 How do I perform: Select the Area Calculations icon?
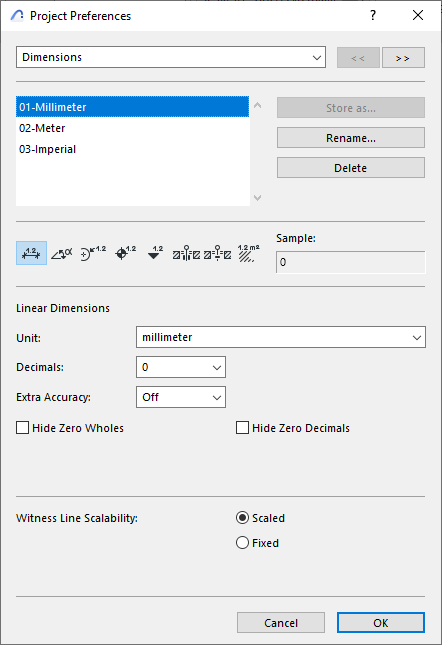248,253
